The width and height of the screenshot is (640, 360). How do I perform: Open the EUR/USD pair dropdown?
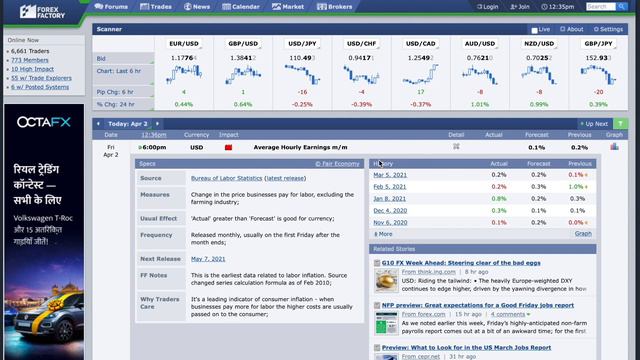(184, 44)
